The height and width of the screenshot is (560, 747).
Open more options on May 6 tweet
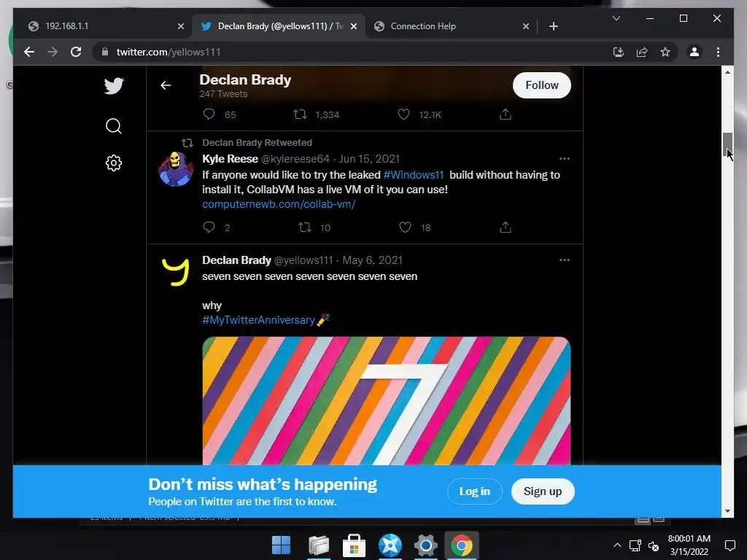(565, 260)
